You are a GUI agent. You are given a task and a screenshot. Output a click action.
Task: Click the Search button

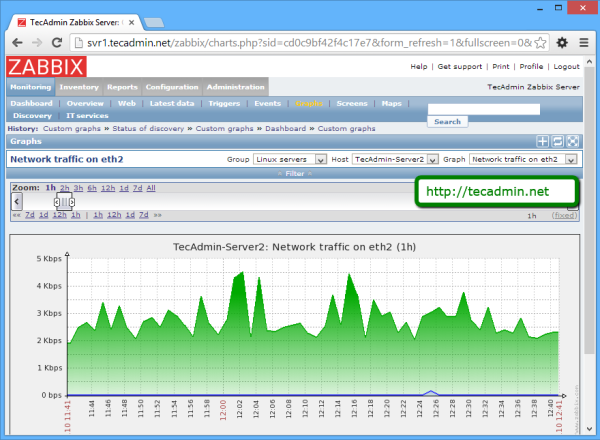448,121
